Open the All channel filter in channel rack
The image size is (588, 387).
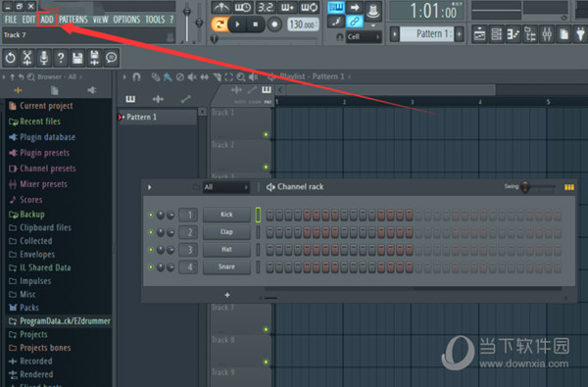(x=226, y=187)
